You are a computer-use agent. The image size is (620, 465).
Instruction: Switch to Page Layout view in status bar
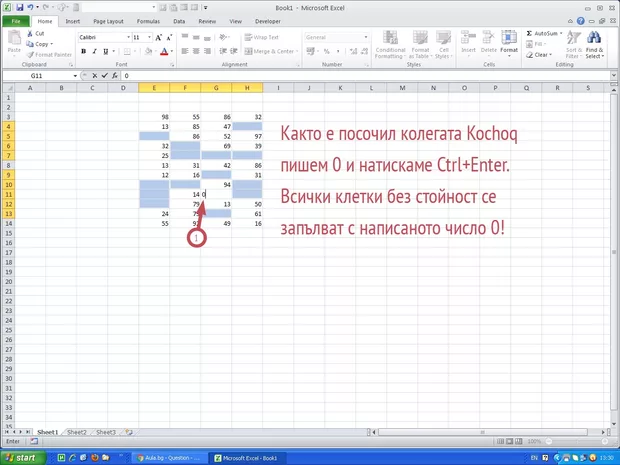click(x=509, y=441)
